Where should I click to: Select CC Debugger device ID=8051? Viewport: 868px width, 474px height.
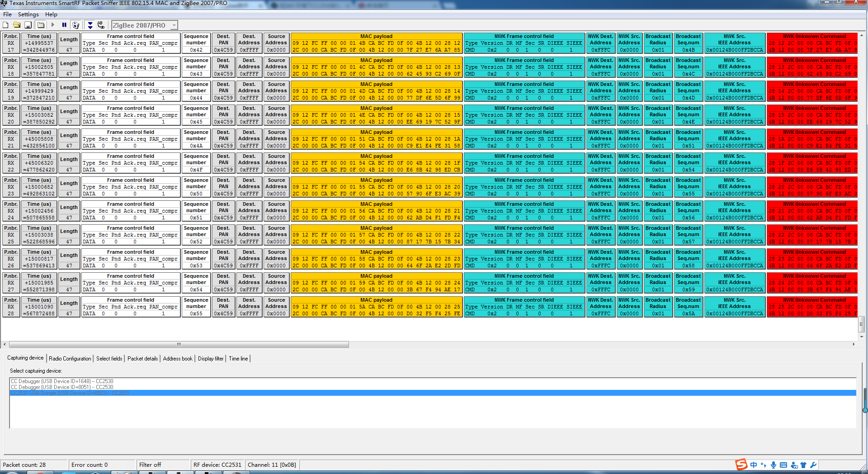point(433,387)
